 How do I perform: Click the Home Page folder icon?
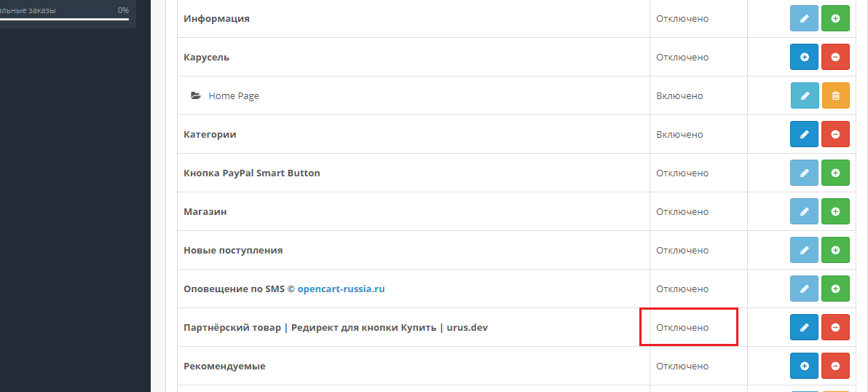tap(195, 95)
